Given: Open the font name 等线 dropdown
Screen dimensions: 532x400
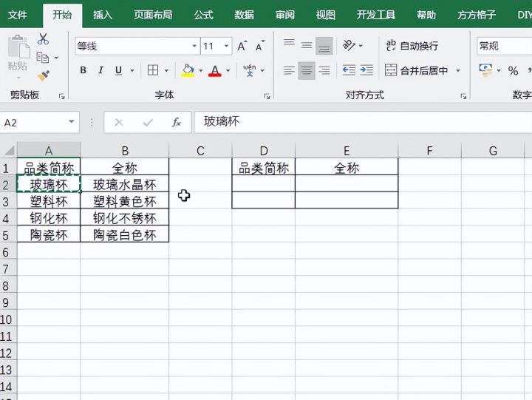Looking at the screenshot, I should click(194, 46).
